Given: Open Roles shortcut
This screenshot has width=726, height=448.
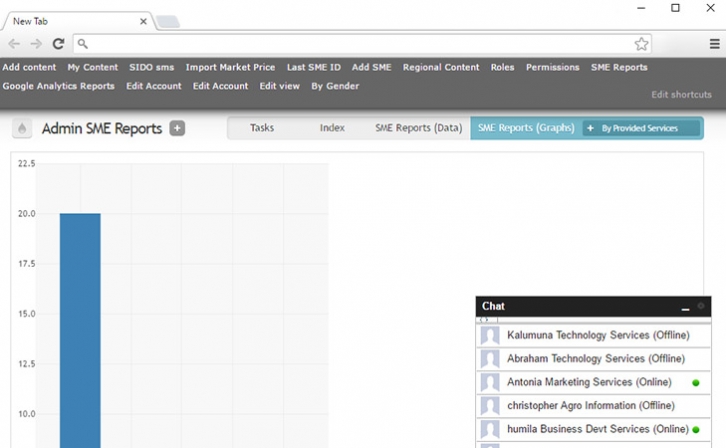Looking at the screenshot, I should pyautogui.click(x=502, y=67).
